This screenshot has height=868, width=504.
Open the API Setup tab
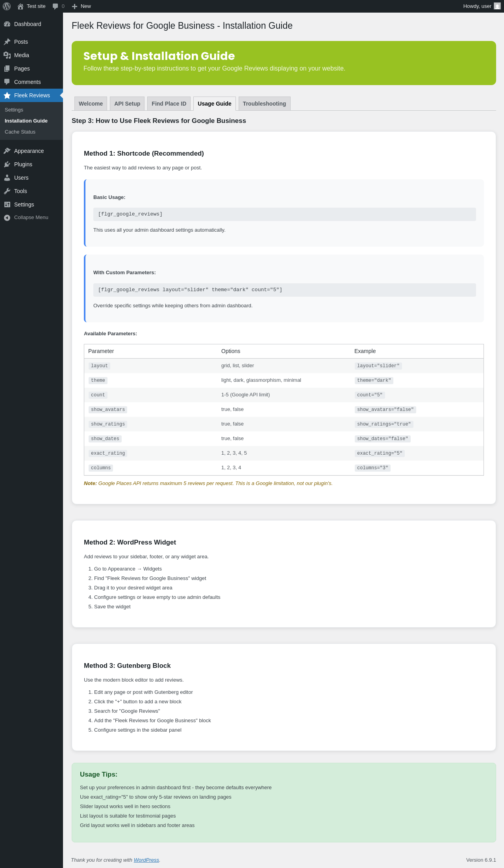(127, 104)
